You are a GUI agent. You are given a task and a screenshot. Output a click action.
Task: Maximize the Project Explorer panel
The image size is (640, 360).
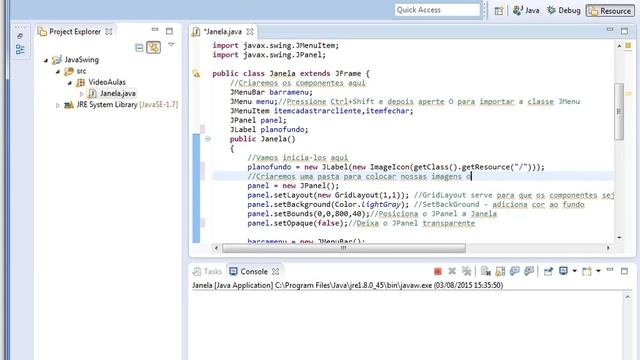tap(169, 31)
